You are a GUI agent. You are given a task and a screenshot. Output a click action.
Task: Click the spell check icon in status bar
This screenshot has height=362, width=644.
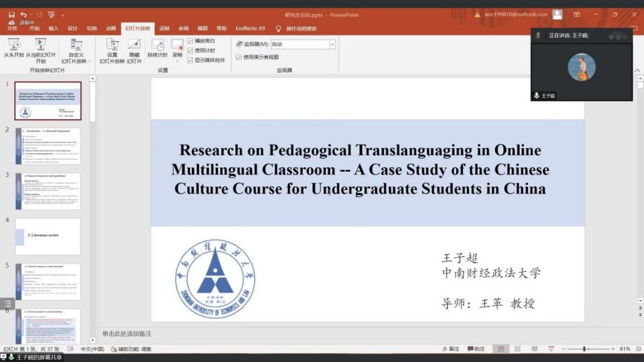click(71, 349)
